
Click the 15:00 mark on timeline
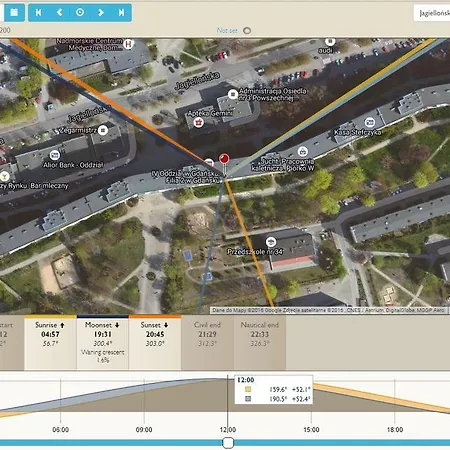click(x=311, y=430)
